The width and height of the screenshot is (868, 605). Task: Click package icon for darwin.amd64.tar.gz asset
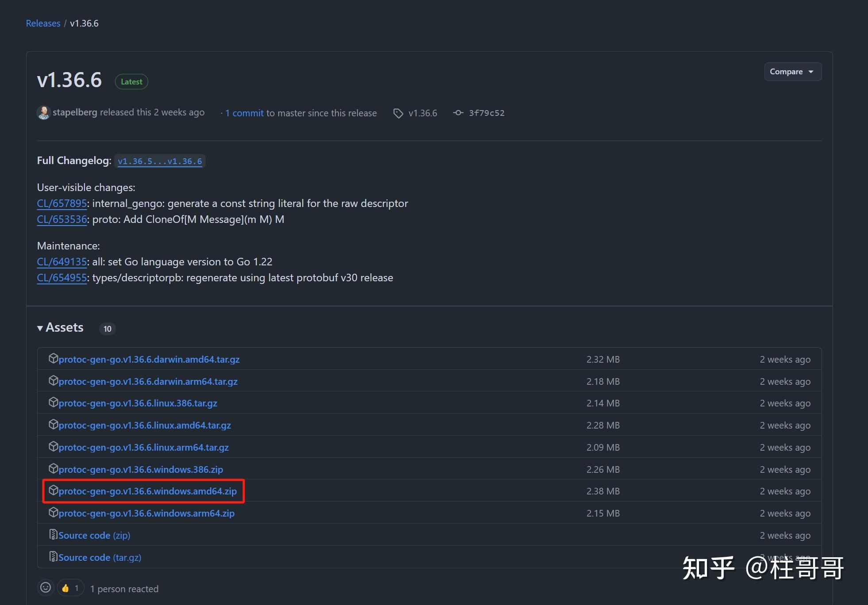tap(53, 359)
